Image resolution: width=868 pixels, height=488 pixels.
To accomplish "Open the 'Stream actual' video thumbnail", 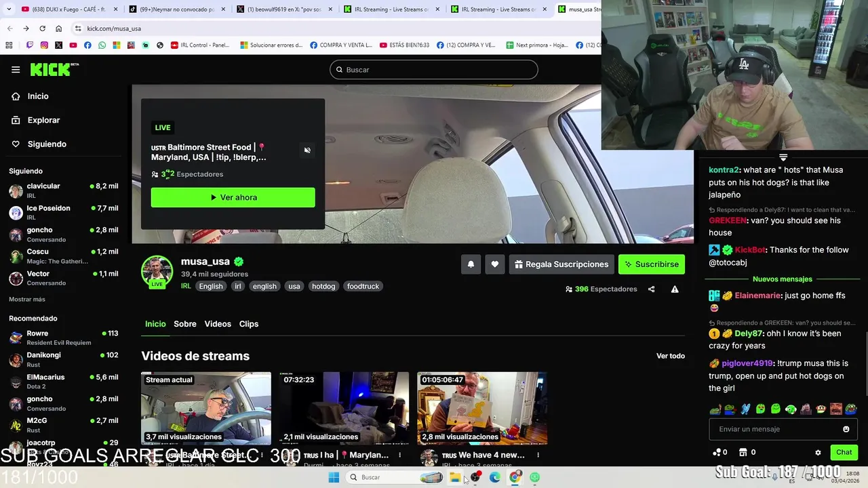I will tap(206, 408).
